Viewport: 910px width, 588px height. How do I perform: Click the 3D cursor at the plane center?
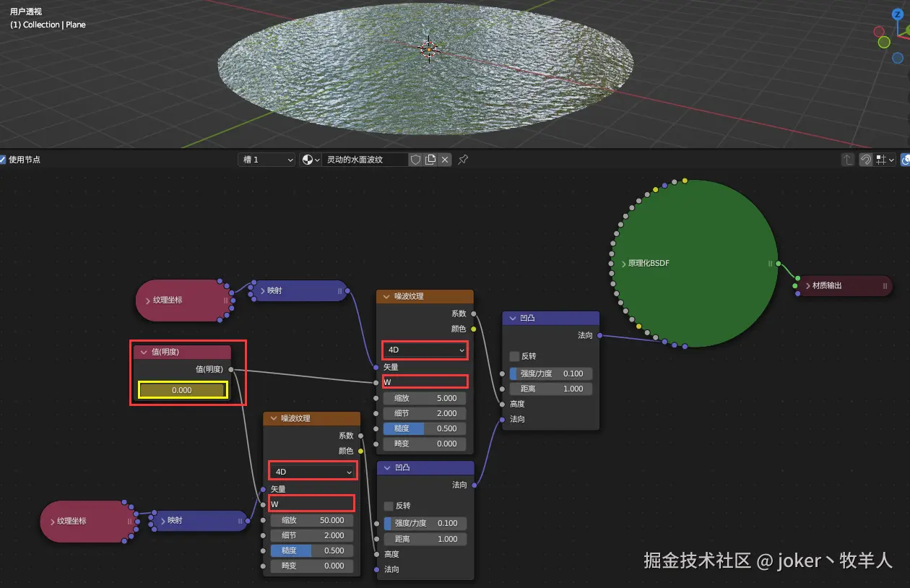click(429, 49)
